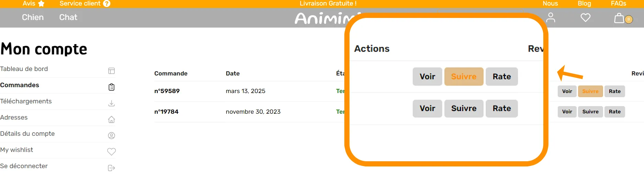The height and width of the screenshot is (184, 644).
Task: Open the Chat menu
Action: [68, 17]
